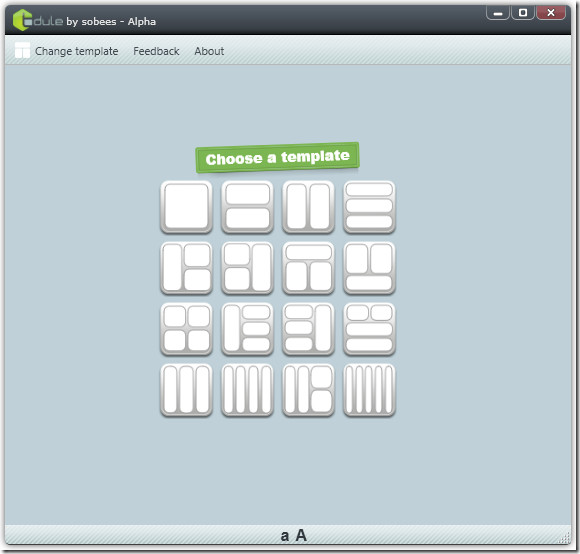Choose the two side-by-side columns template
Image resolution: width=580 pixels, height=554 pixels.
tap(308, 206)
